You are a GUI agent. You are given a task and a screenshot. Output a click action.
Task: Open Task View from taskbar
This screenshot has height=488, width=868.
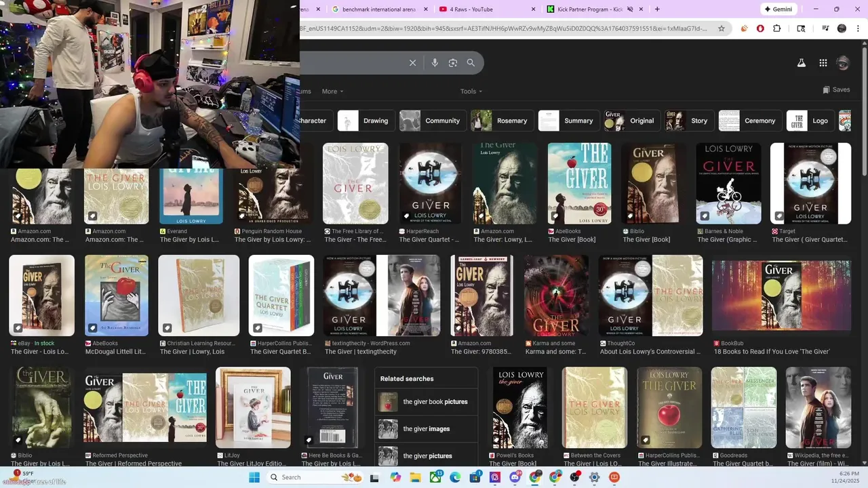pos(374,477)
